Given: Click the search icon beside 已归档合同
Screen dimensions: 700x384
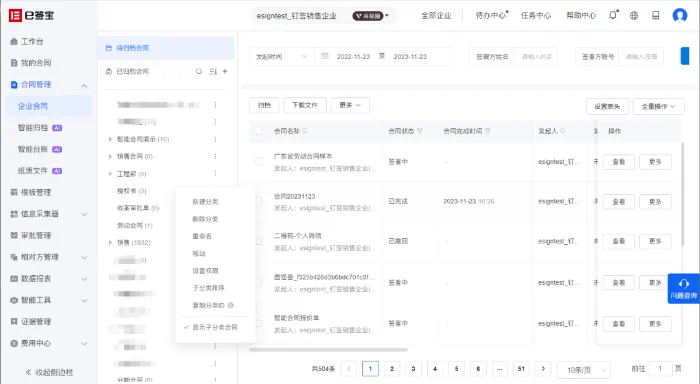Looking at the screenshot, I should point(199,71).
